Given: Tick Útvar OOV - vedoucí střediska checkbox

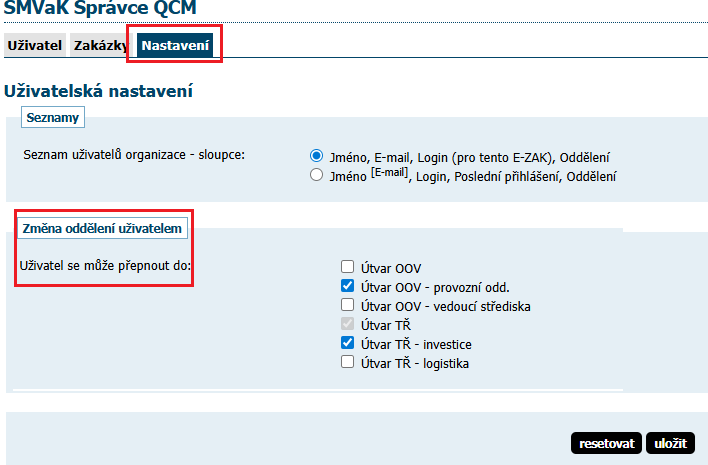Looking at the screenshot, I should [348, 305].
